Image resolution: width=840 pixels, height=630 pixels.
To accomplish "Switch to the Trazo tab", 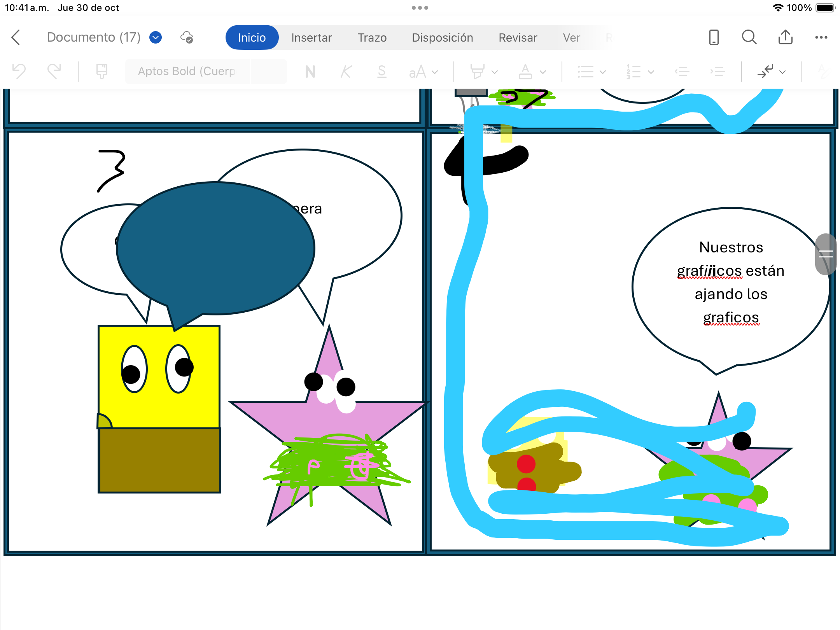I will pyautogui.click(x=372, y=38).
